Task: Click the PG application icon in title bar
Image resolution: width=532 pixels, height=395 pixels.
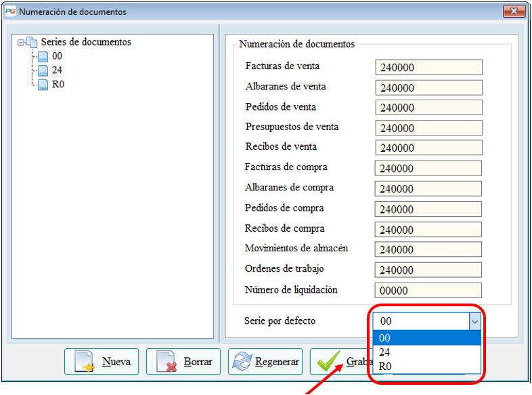Action: click(10, 12)
